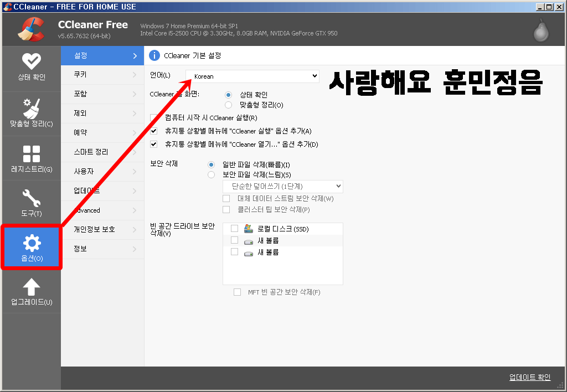
Task: Expand chevron next to 제외
Action: click(x=135, y=114)
